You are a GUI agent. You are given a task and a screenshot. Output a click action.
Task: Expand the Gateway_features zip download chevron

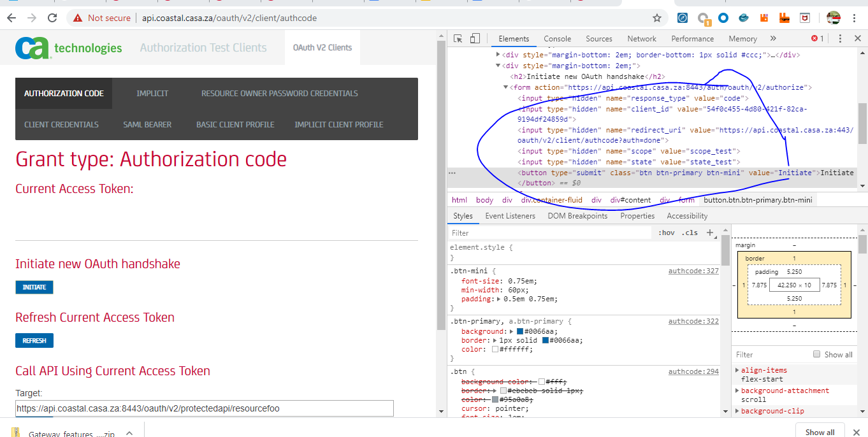click(x=129, y=431)
